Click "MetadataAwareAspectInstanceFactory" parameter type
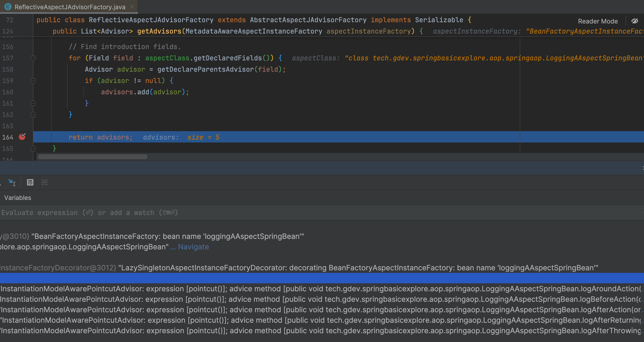 click(x=254, y=31)
